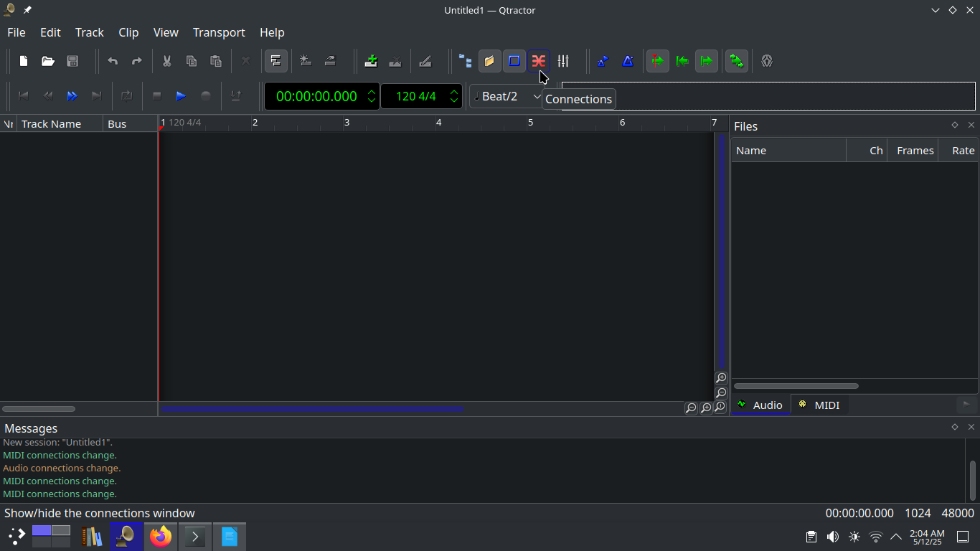Click the metronome icon in toolbar
The height and width of the screenshot is (551, 980).
tap(628, 61)
